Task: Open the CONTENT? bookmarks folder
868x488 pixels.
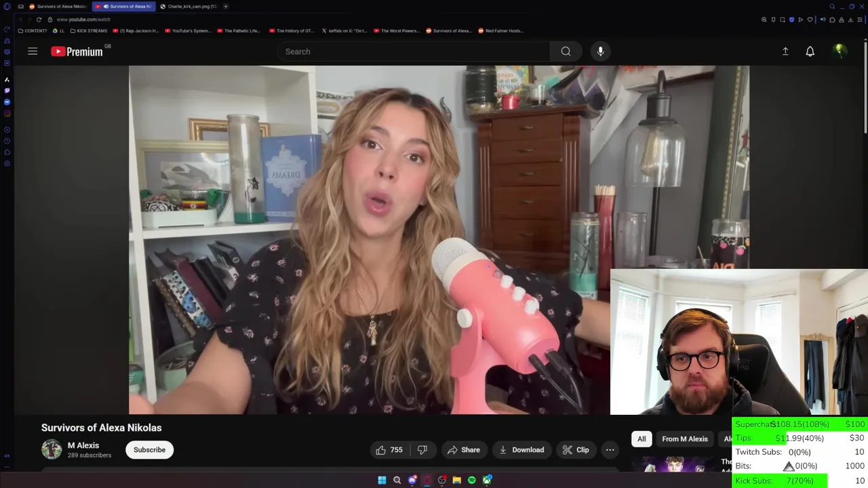Action: pyautogui.click(x=33, y=30)
